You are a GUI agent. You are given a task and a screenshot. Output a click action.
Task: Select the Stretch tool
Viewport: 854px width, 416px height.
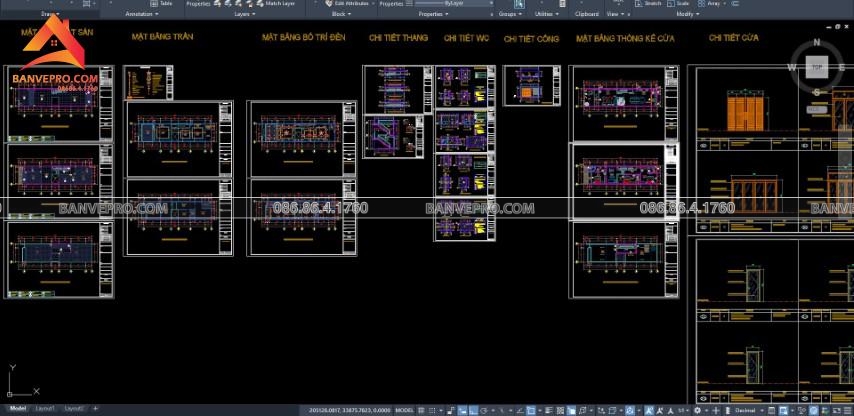tap(648, 3)
